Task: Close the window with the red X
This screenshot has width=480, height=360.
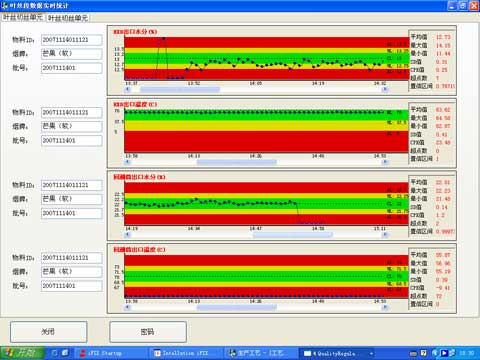Action: tap(474, 6)
